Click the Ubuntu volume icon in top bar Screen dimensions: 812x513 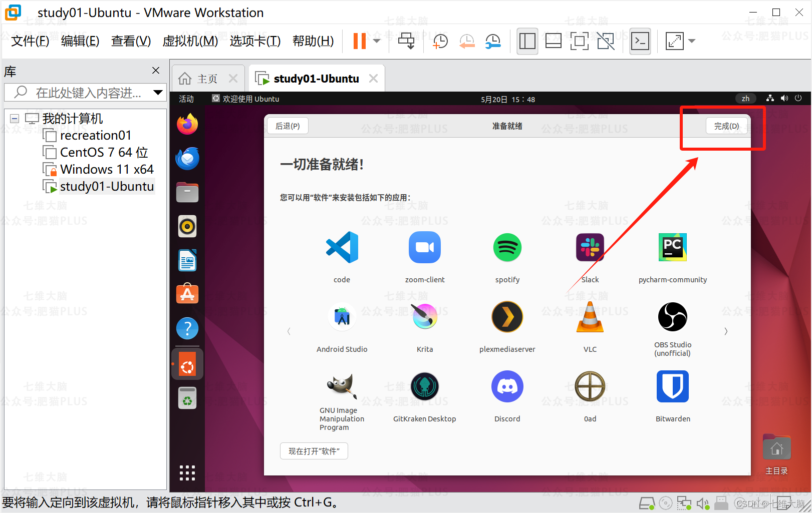[x=784, y=99]
